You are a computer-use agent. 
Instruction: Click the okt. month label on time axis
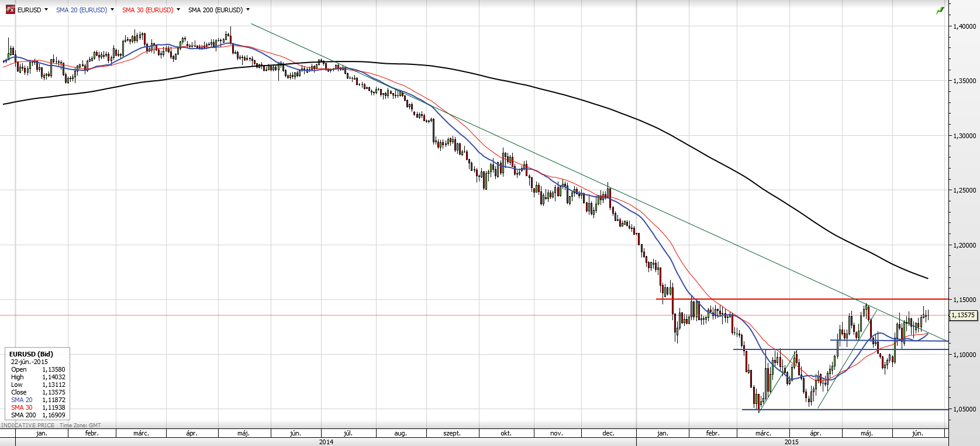(506, 433)
